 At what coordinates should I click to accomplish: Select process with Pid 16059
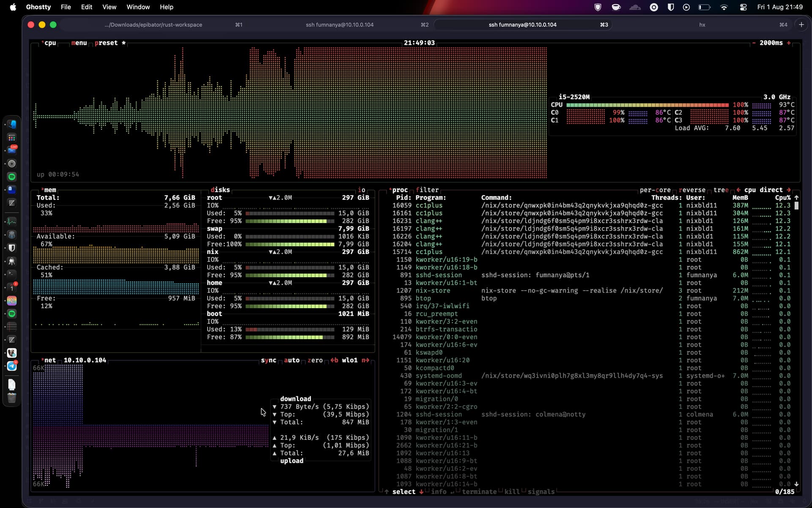point(591,205)
